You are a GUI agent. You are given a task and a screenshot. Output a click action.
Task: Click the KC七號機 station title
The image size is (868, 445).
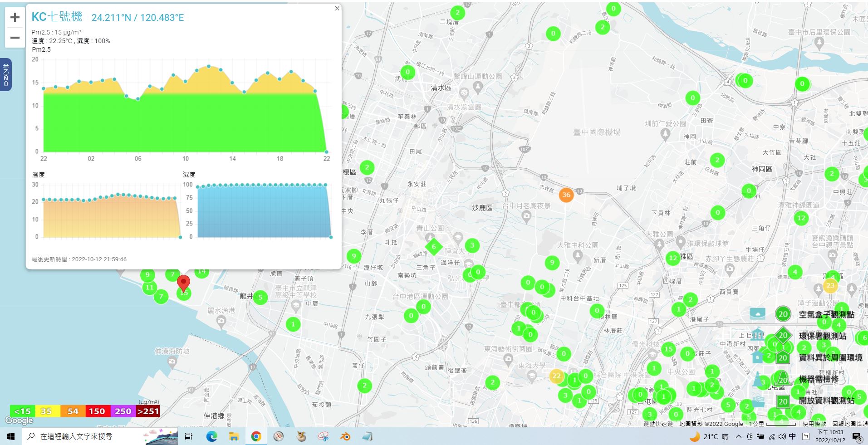pyautogui.click(x=57, y=17)
